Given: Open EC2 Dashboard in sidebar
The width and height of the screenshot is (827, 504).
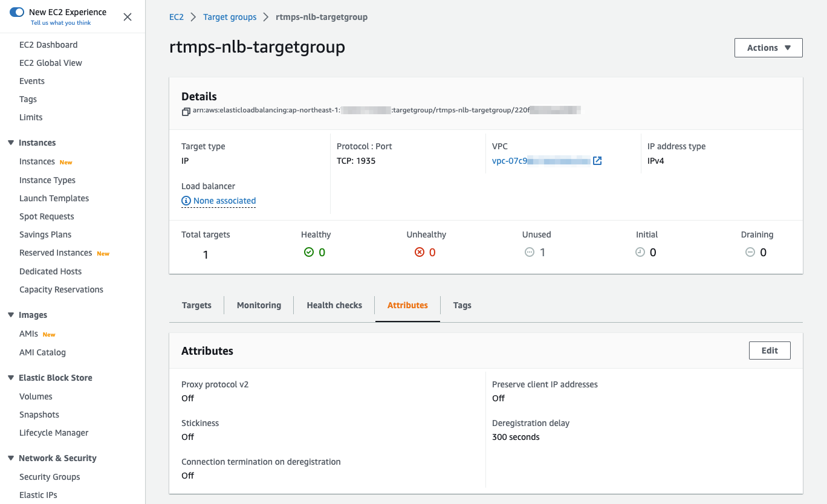Looking at the screenshot, I should click(x=48, y=45).
